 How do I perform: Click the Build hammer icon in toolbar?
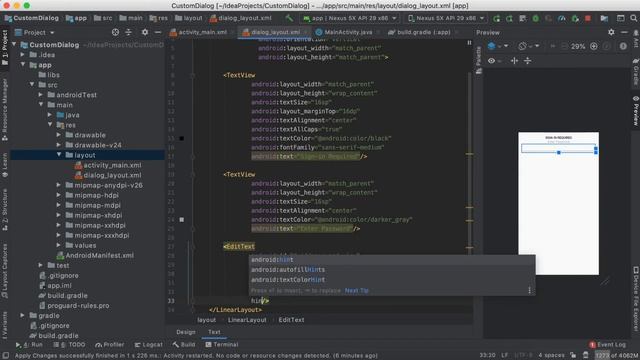[289, 18]
